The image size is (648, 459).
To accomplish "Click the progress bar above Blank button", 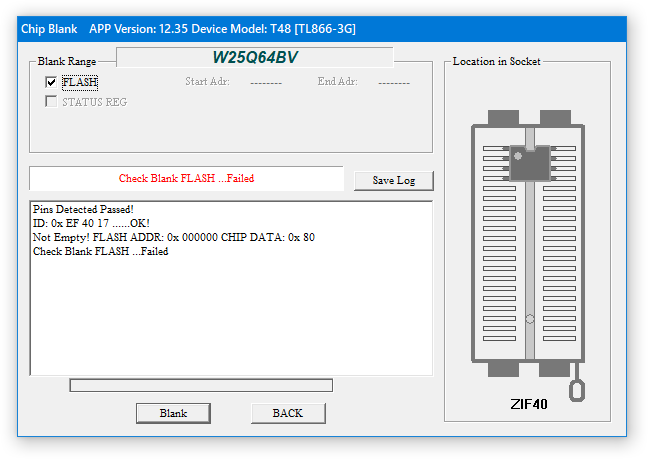I will (x=200, y=385).
